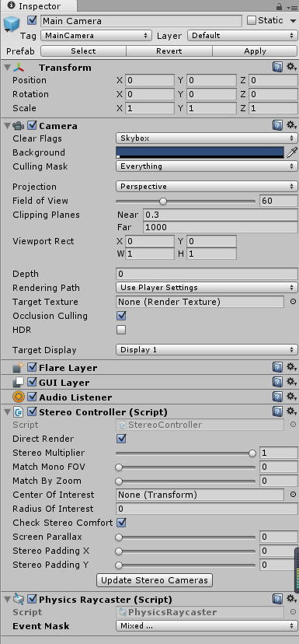Pick background color with the eyedropper
Viewport: 299px width, 644px height.
[291, 152]
